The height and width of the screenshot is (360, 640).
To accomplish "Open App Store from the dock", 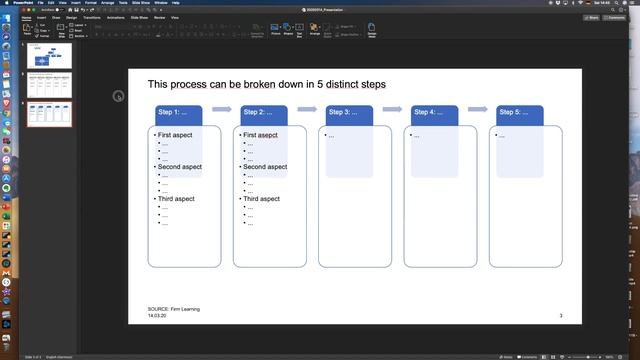I will [6, 178].
